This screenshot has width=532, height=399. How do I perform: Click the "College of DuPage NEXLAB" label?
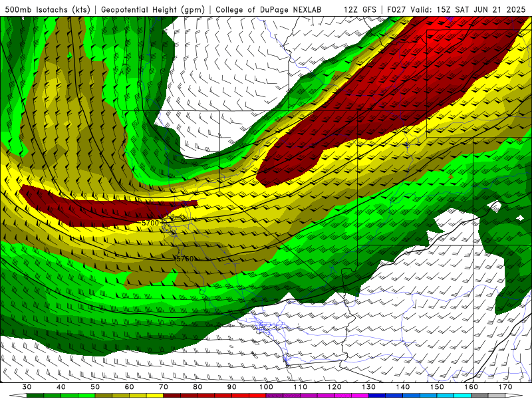(x=269, y=9)
